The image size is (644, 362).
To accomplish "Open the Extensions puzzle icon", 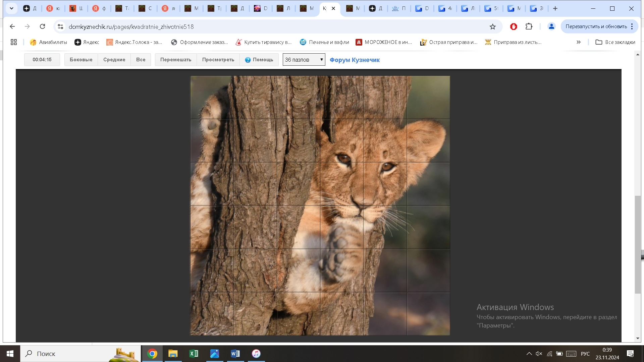I will click(x=529, y=26).
